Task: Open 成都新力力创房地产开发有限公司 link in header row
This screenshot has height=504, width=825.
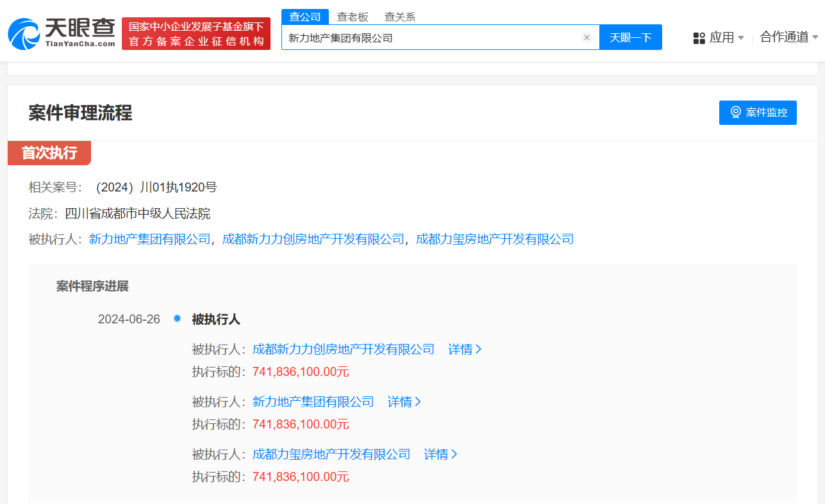Action: point(313,239)
